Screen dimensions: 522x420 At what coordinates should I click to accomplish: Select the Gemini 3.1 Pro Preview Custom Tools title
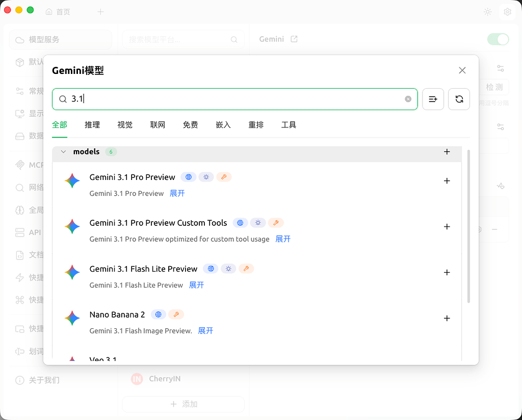(x=158, y=223)
